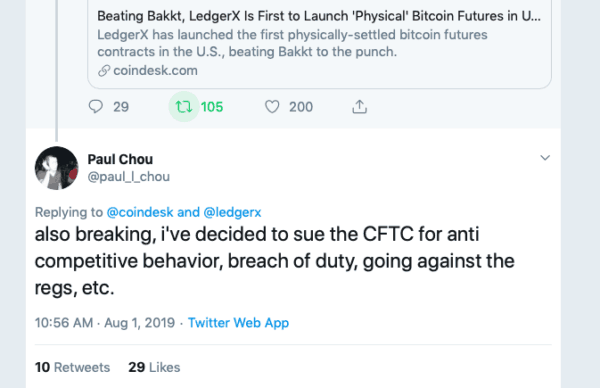Viewport: 600px width, 388px height.
Task: Select the 105 retweet count
Action: pos(212,107)
